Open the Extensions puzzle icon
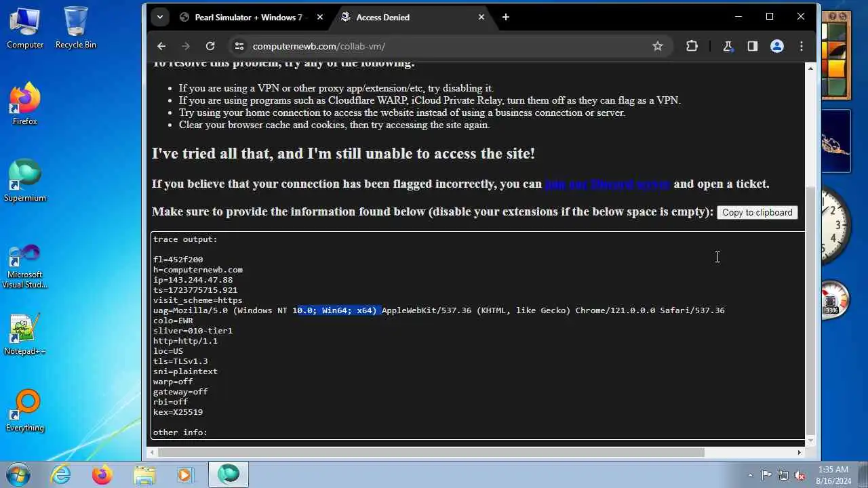The width and height of the screenshot is (868, 488). pyautogui.click(x=692, y=46)
